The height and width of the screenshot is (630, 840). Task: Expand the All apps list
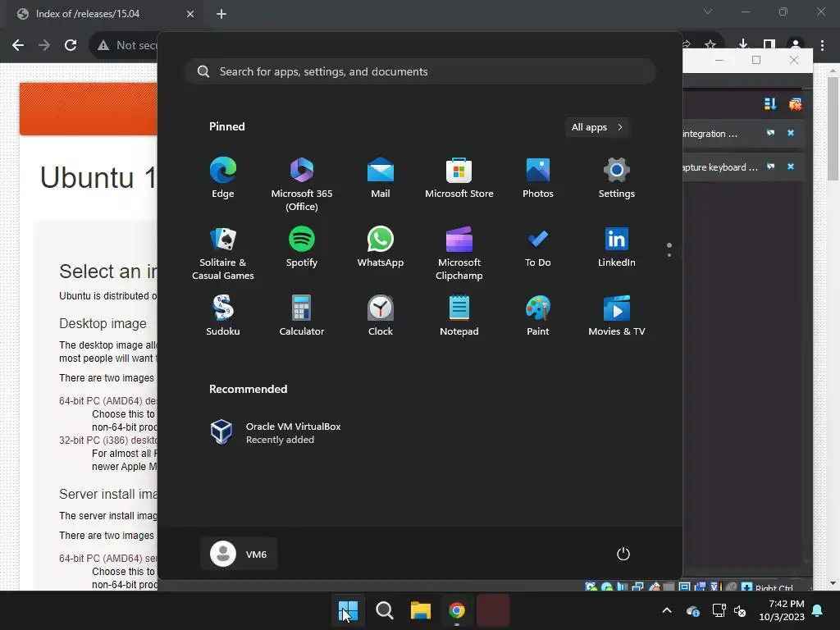(x=597, y=127)
